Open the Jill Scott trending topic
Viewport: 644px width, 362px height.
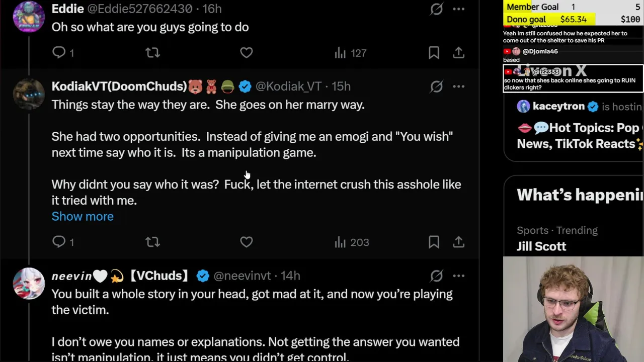541,246
